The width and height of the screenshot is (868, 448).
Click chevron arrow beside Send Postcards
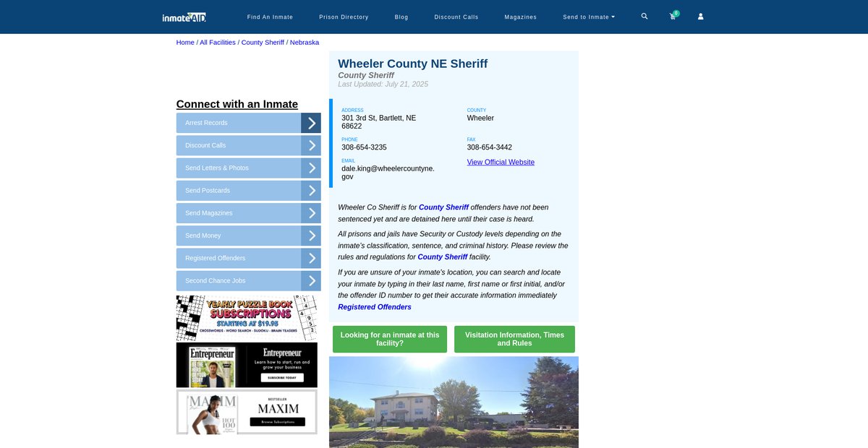pyautogui.click(x=311, y=190)
